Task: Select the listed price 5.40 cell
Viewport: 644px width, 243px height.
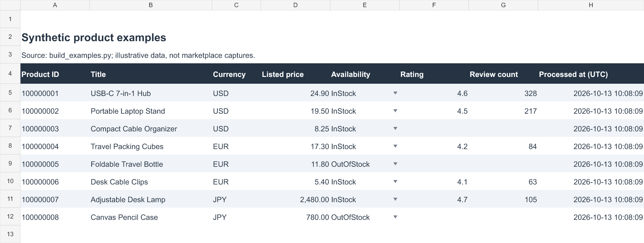Action: pyautogui.click(x=296, y=182)
